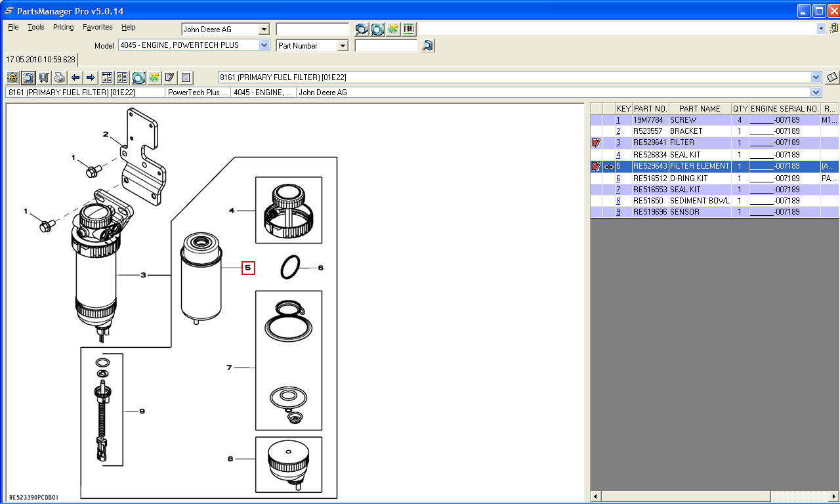Click the second disc search icon on top toolbar
This screenshot has width=840, height=504.
coord(378,29)
